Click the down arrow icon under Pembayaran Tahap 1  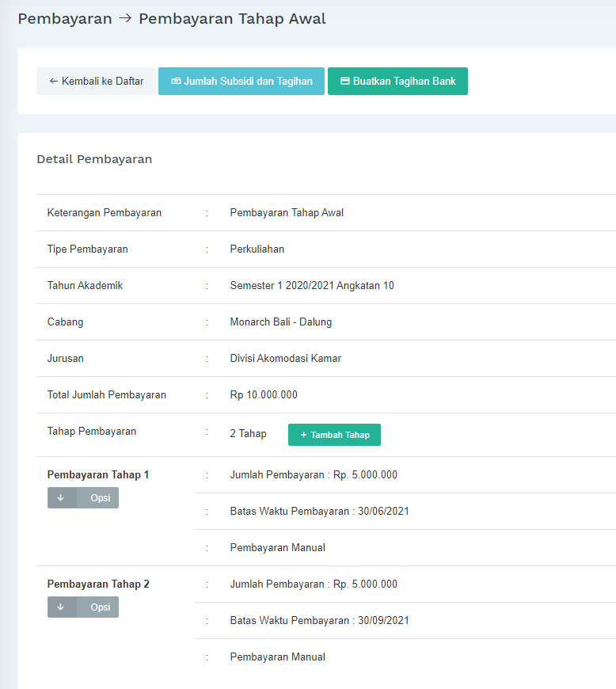tap(61, 498)
